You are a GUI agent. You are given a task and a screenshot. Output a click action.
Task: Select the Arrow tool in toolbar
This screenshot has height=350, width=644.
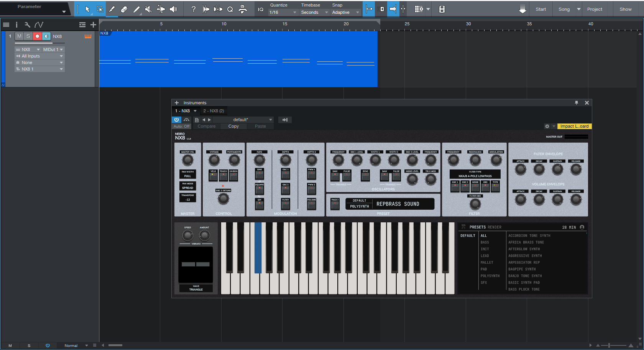point(87,9)
